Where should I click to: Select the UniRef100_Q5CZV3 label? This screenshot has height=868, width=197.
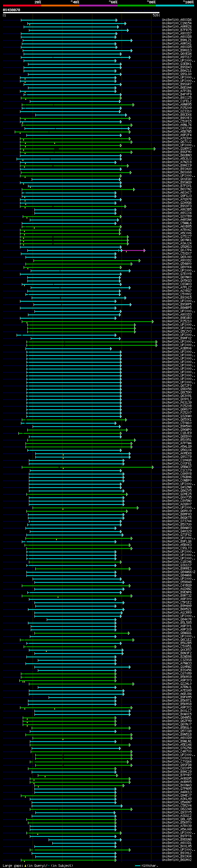(177, 331)
